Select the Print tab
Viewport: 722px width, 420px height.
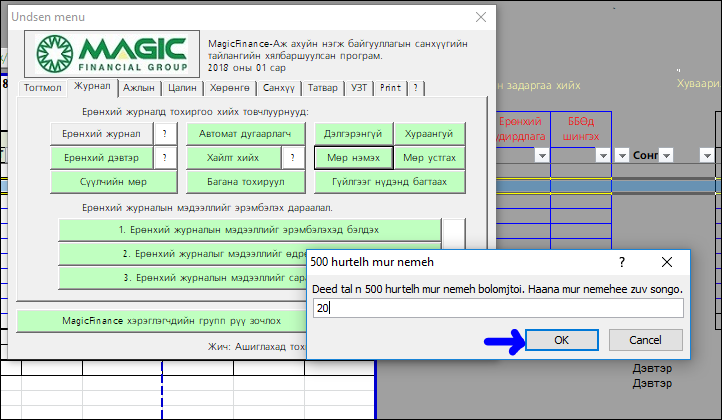click(390, 88)
